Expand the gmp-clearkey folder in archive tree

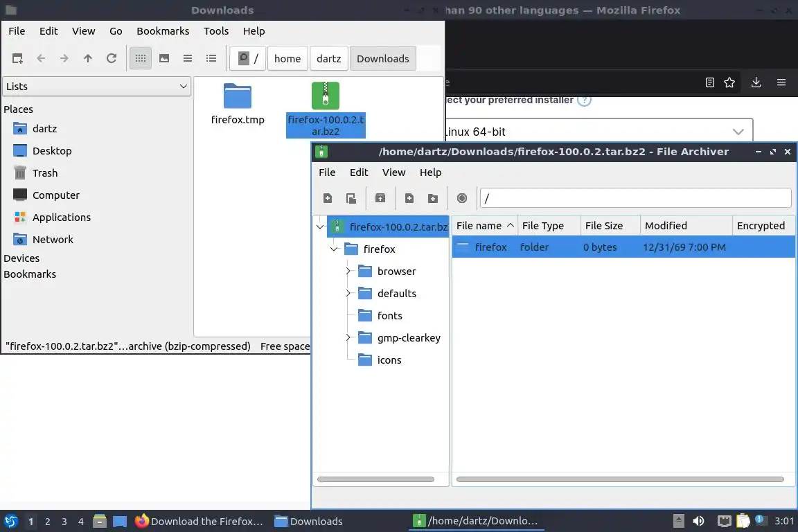click(x=348, y=337)
